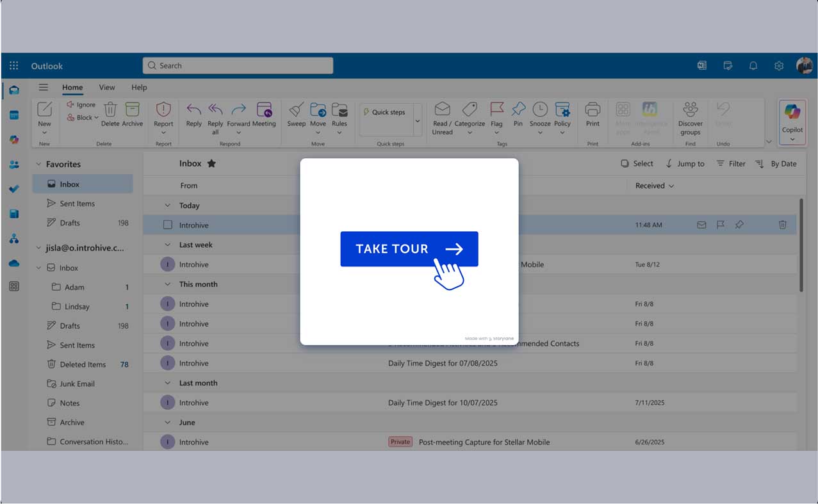
Task: Expand the Quick steps dropdown
Action: [x=418, y=121]
